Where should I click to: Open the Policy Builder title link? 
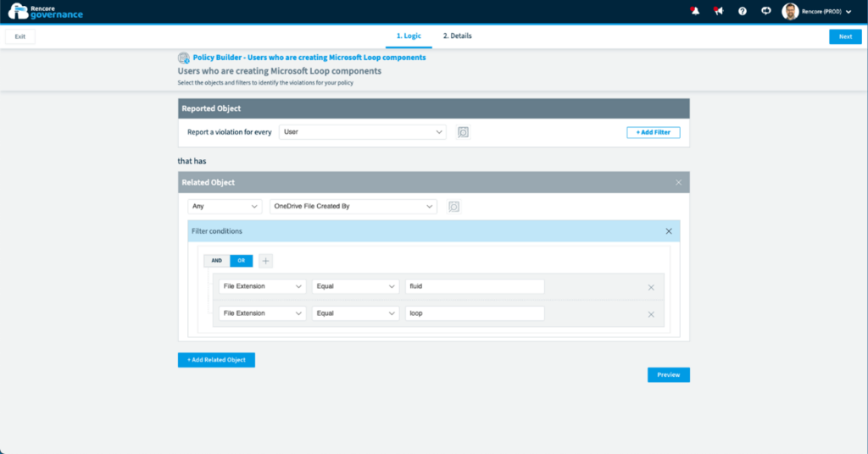[309, 58]
